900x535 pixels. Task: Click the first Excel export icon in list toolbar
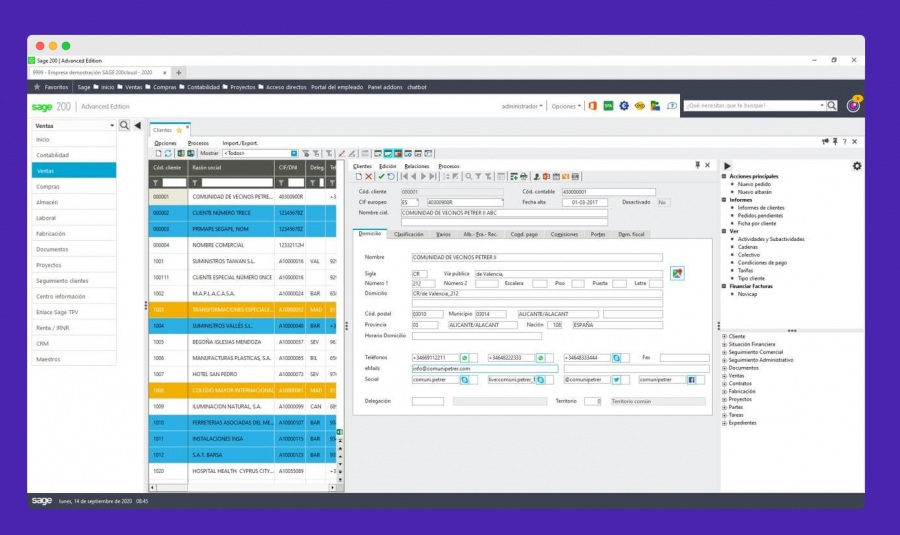click(181, 154)
